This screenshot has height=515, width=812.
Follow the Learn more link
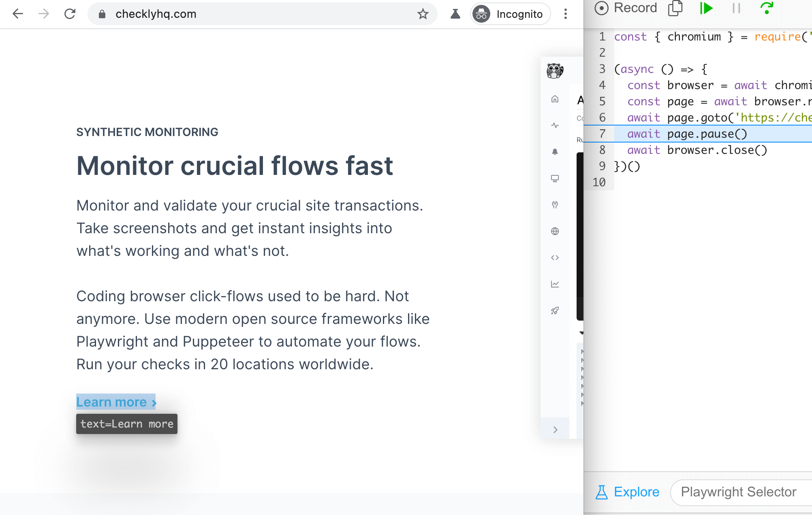point(116,402)
